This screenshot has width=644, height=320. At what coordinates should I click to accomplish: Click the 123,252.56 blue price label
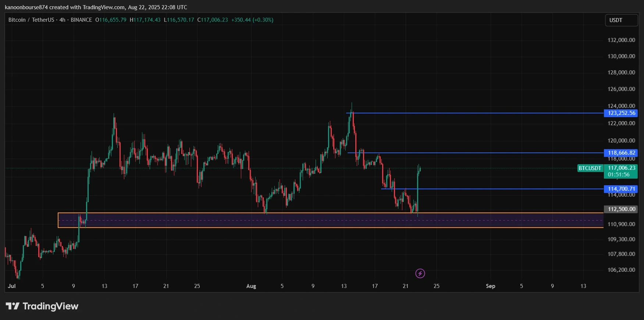[621, 113]
